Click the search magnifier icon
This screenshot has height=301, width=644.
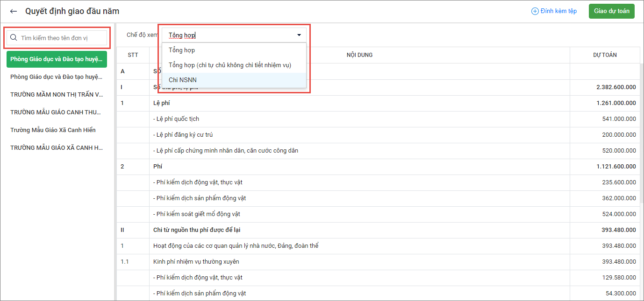coord(14,38)
